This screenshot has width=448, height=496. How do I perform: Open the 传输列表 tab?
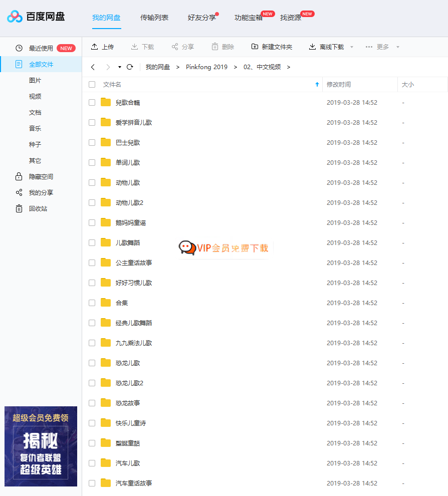pyautogui.click(x=154, y=18)
